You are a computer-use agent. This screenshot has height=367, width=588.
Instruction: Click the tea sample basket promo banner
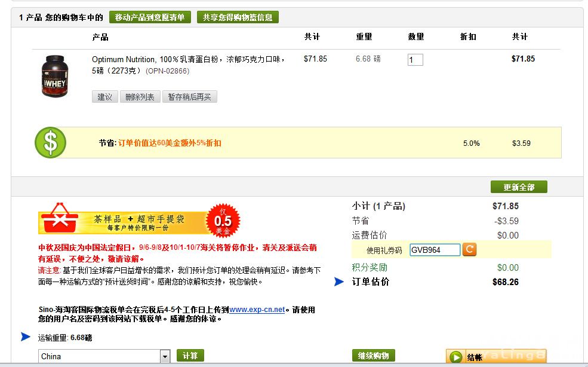[139, 220]
